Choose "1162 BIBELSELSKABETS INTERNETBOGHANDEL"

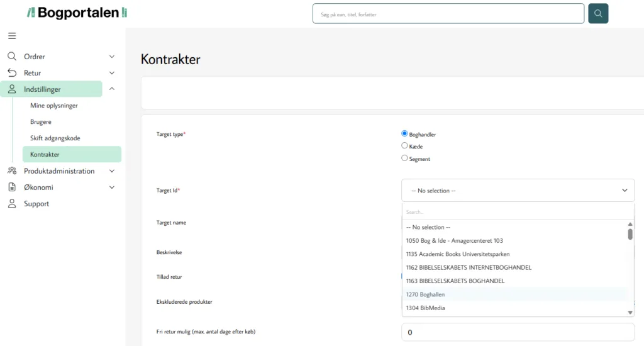point(515,267)
